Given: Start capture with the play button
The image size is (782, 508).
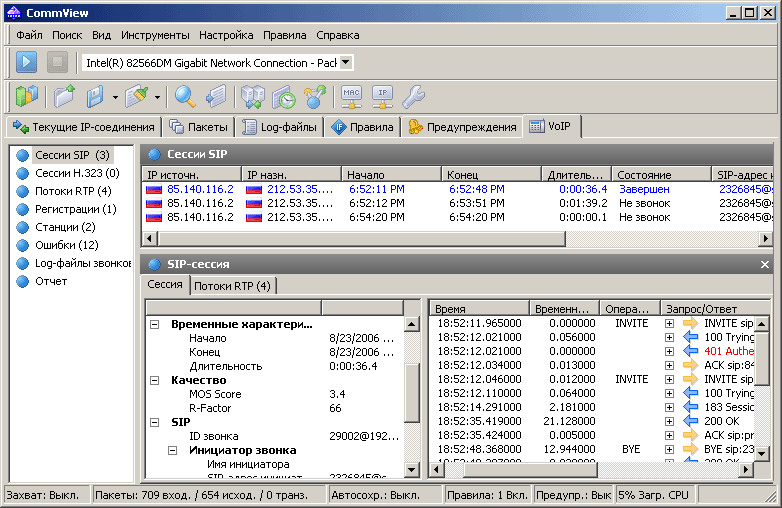Looking at the screenshot, I should 26,62.
